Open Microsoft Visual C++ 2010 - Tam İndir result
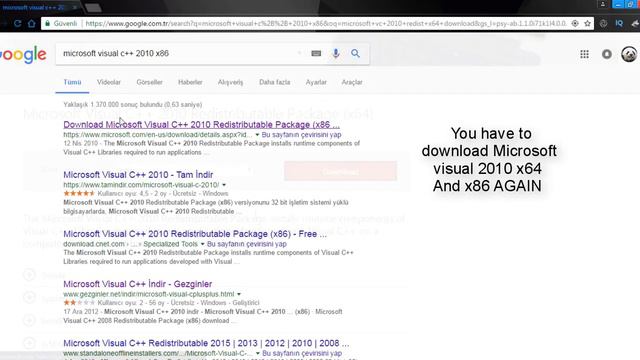The image size is (640, 360). pos(138,175)
